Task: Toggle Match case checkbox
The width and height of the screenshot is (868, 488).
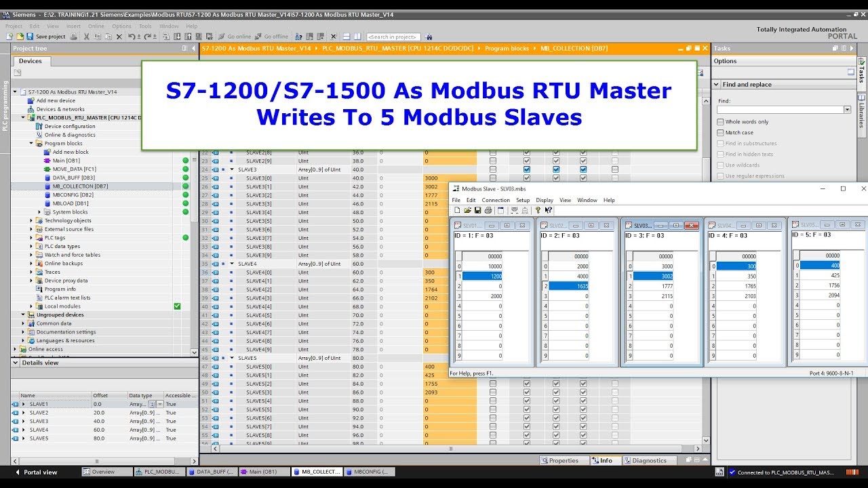Action: pos(720,133)
